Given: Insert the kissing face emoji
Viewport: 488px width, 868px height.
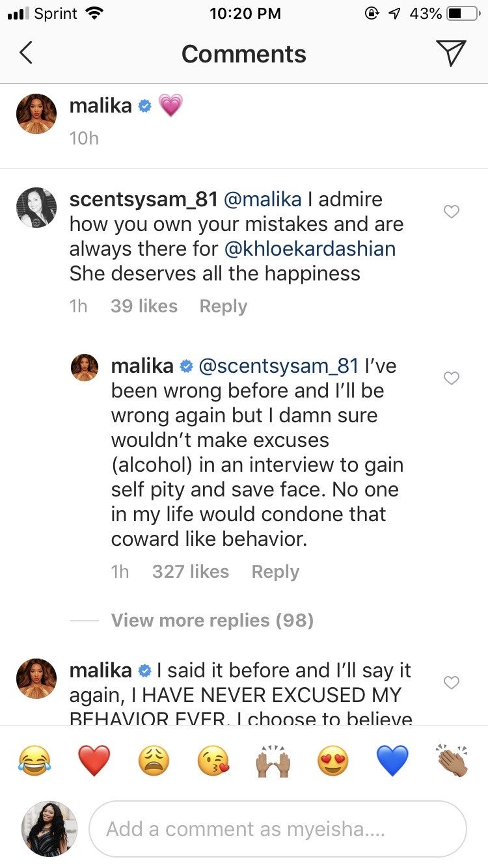Looking at the screenshot, I should click(x=213, y=761).
